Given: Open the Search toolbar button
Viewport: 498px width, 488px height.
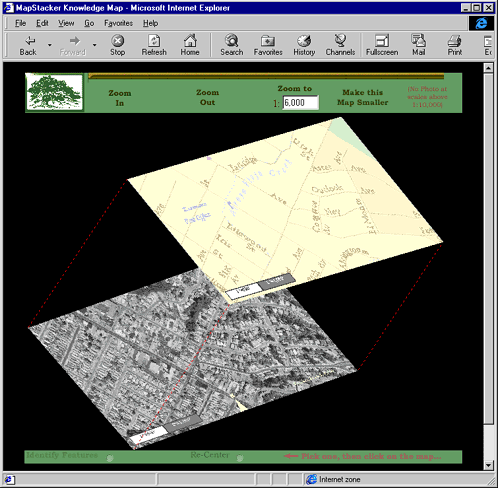Looking at the screenshot, I should pyautogui.click(x=231, y=45).
